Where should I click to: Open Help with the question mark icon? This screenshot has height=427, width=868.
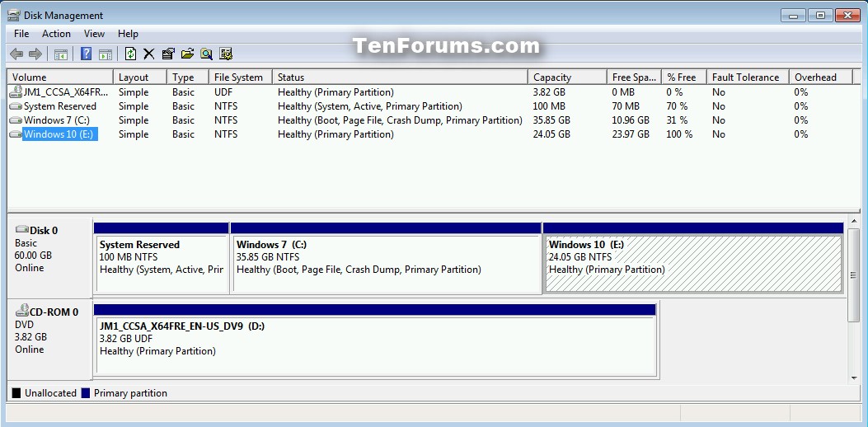[87, 54]
